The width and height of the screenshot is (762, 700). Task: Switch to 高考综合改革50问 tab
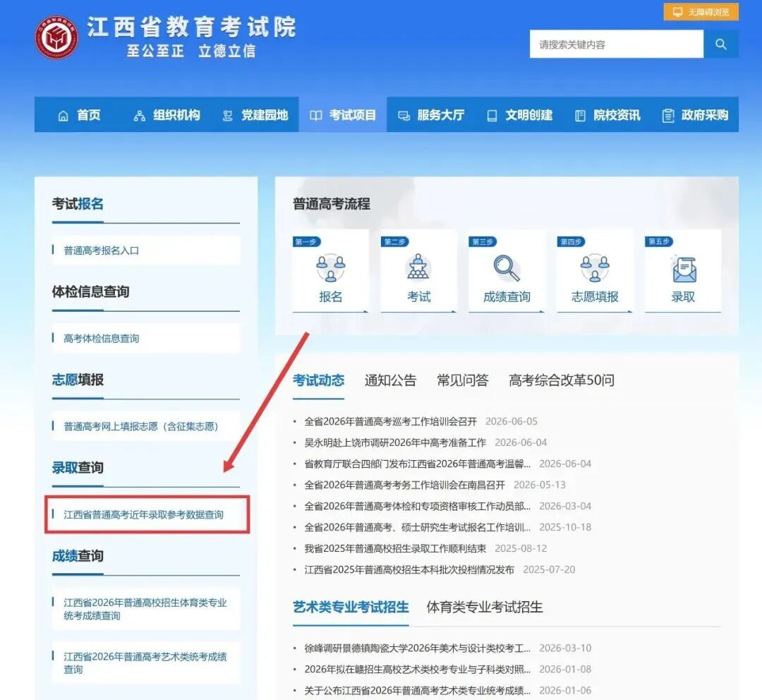pyautogui.click(x=562, y=380)
